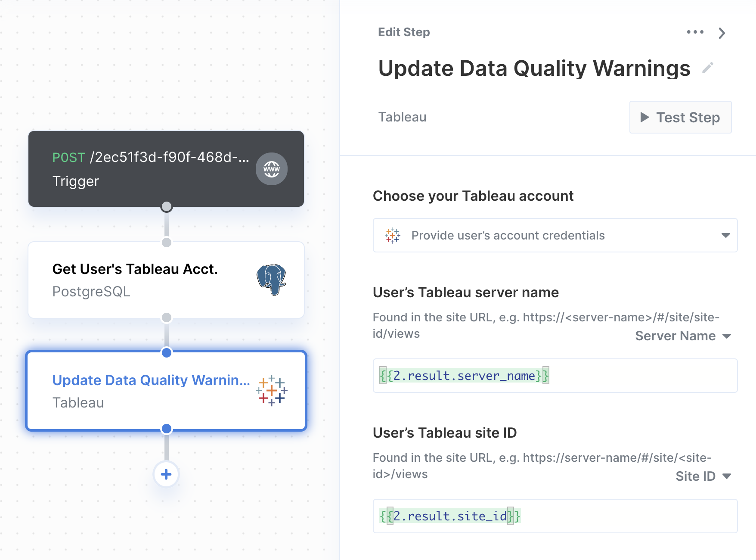Edit step title with pencil icon

708,68
